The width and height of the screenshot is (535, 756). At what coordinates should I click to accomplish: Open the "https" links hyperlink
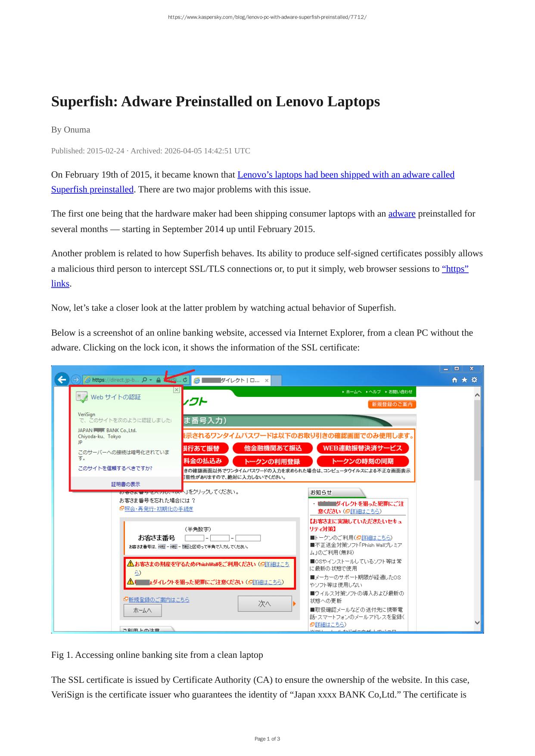(x=455, y=269)
